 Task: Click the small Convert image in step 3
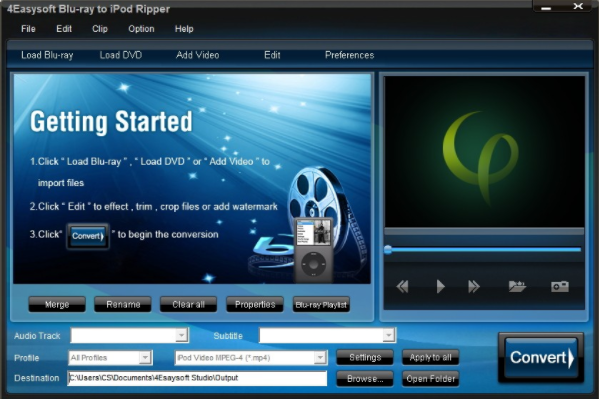click(88, 236)
